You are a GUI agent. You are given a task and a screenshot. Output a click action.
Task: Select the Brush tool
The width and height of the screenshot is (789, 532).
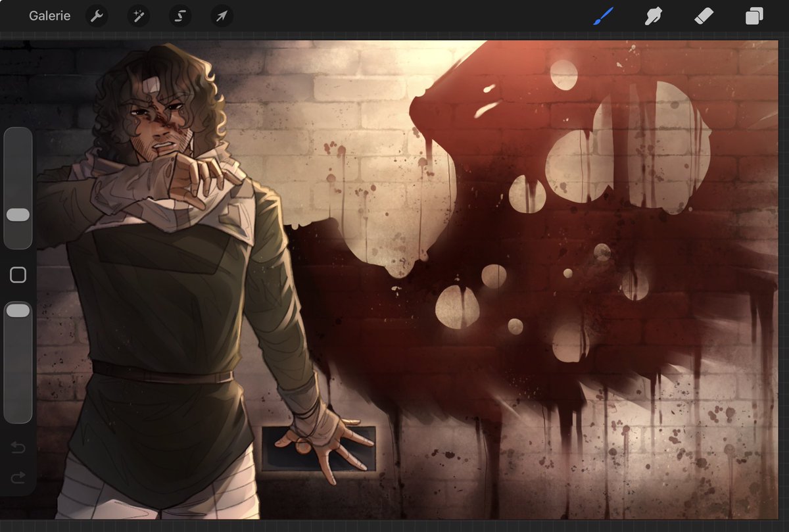(603, 16)
